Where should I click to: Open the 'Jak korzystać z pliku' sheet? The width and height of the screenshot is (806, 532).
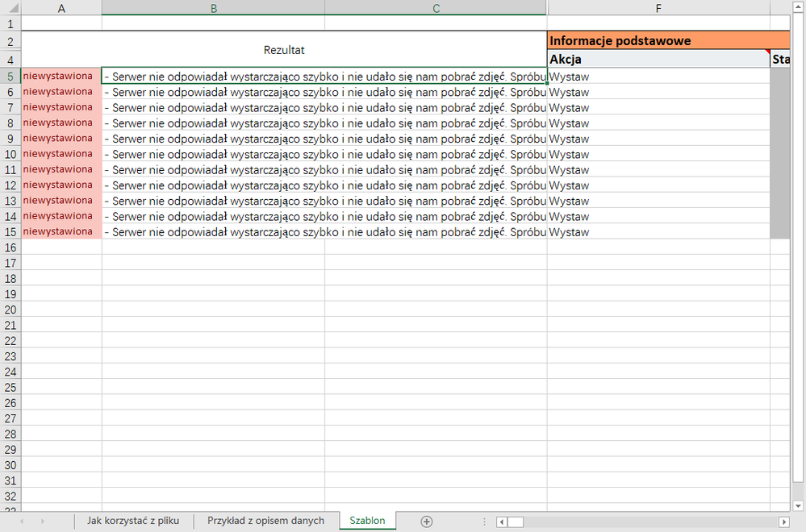coord(133,521)
